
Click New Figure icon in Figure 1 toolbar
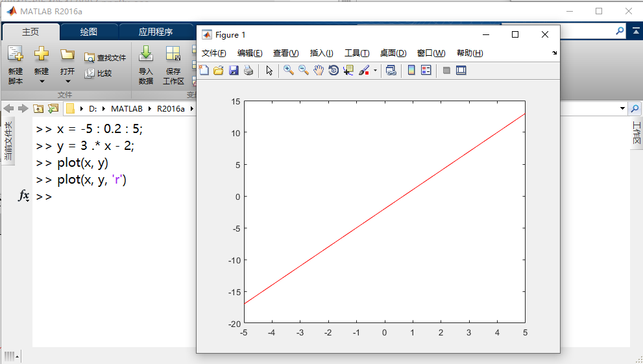pos(204,71)
